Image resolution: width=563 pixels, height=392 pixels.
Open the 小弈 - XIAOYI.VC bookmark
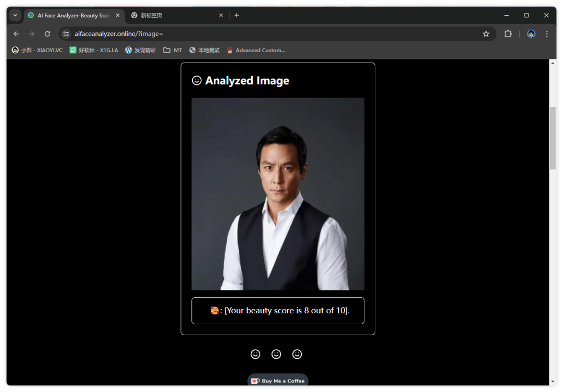tap(38, 50)
